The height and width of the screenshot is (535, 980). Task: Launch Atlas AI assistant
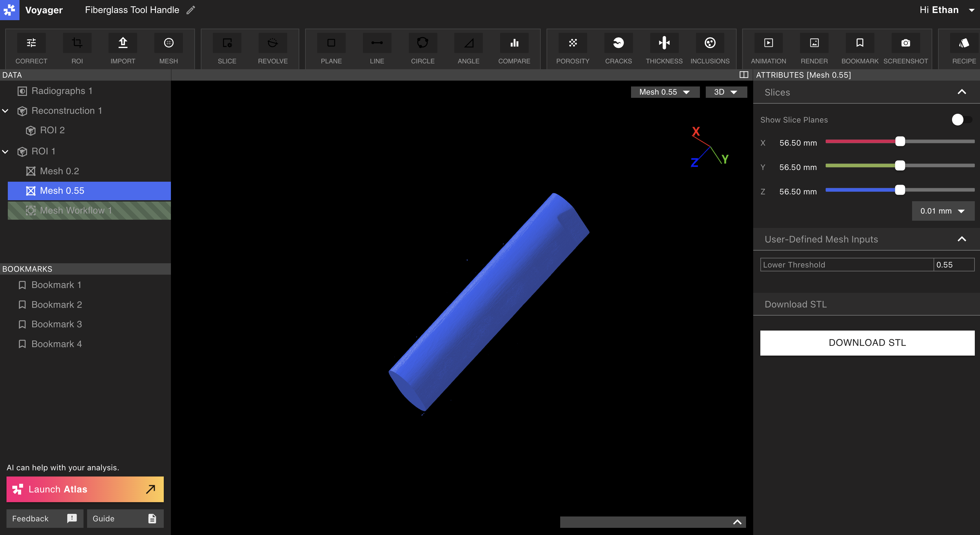tap(85, 489)
